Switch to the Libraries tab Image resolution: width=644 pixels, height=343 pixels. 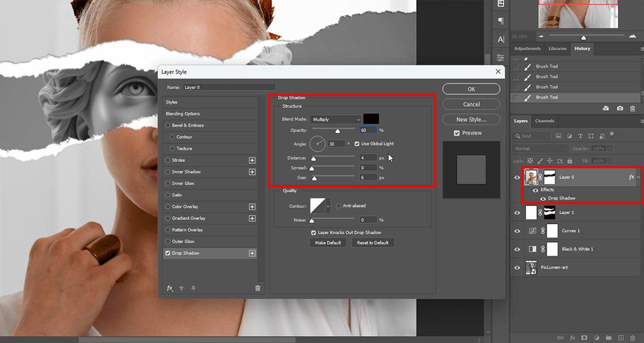coord(557,48)
